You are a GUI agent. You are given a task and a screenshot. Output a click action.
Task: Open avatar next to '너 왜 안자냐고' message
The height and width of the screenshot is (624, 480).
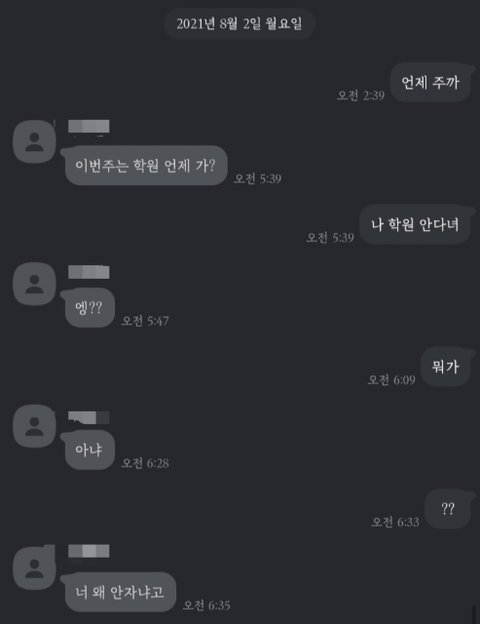coord(34,568)
